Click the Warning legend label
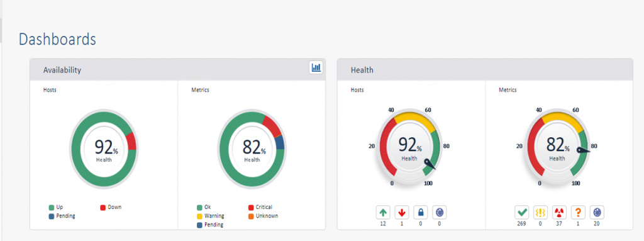The width and height of the screenshot is (644, 241). coord(214,216)
